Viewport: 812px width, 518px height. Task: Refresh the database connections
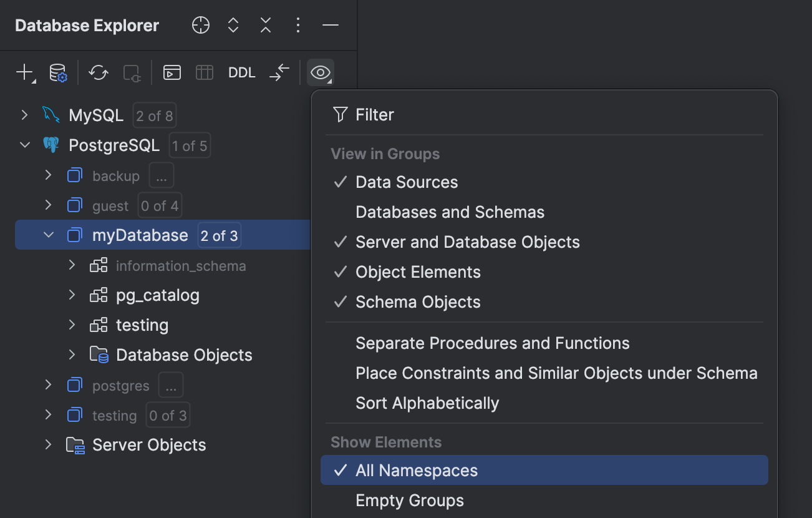[x=98, y=72]
